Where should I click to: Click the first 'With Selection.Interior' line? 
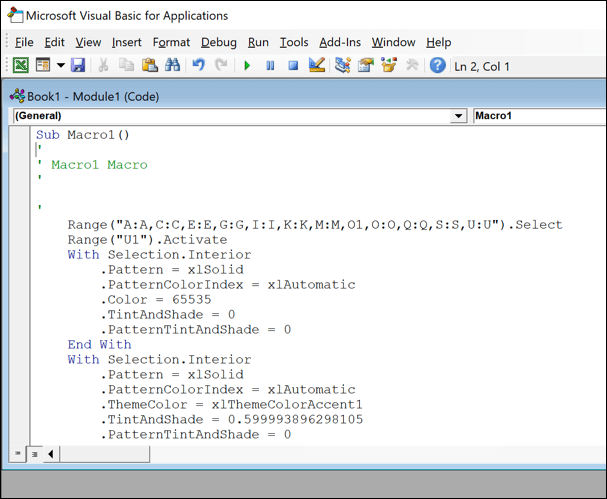click(x=159, y=255)
